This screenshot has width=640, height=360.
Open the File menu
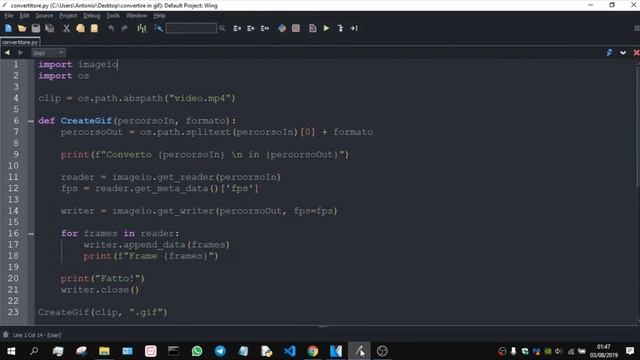(x=9, y=16)
